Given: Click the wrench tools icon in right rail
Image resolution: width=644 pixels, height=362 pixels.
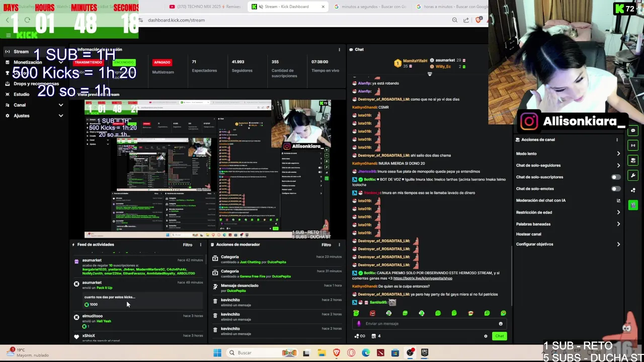Looking at the screenshot, I should click(x=633, y=175).
